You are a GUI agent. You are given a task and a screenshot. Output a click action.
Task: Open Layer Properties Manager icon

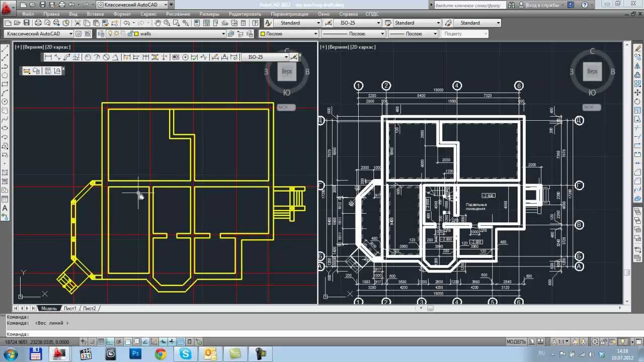[101, 34]
